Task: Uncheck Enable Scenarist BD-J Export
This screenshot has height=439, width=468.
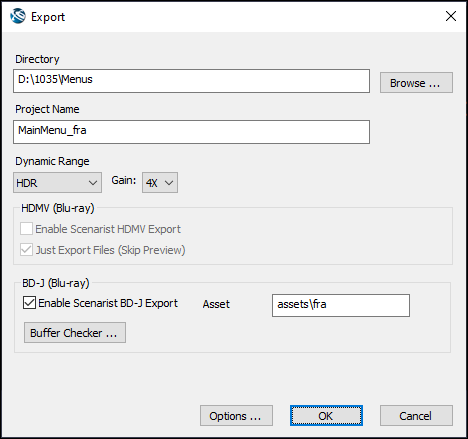Action: coord(29,303)
